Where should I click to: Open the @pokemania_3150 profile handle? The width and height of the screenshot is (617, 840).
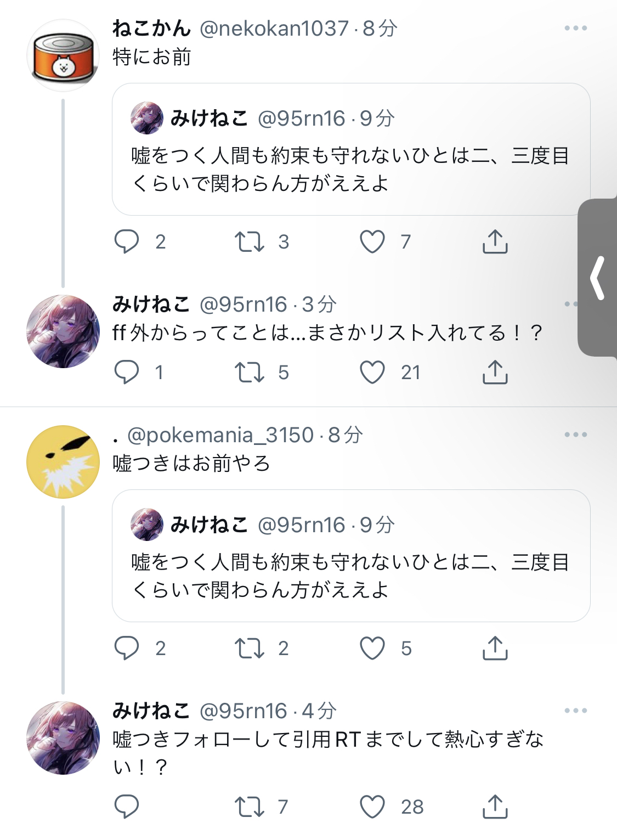pyautogui.click(x=220, y=435)
